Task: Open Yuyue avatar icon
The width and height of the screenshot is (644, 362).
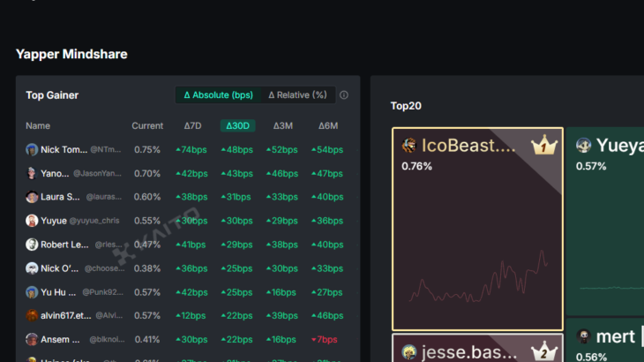Action: click(x=32, y=221)
